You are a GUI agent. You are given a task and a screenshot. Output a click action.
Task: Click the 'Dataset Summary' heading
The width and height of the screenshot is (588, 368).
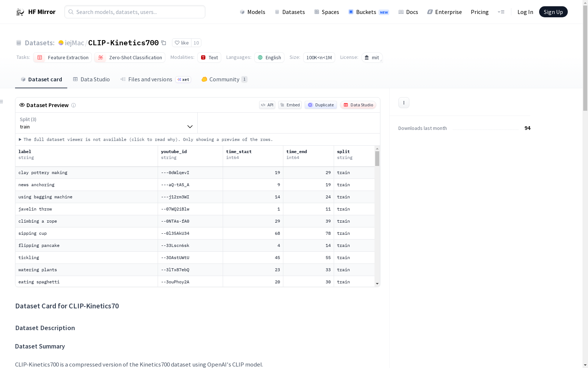click(40, 346)
